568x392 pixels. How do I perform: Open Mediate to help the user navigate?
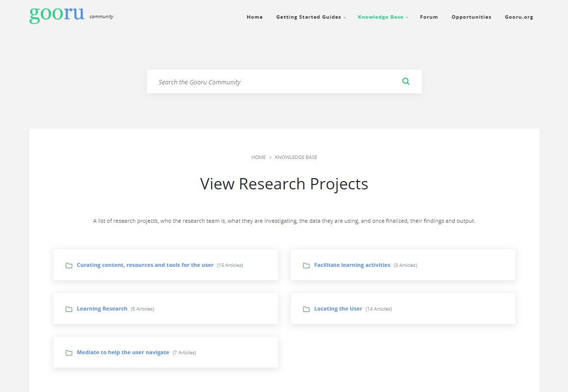point(123,352)
